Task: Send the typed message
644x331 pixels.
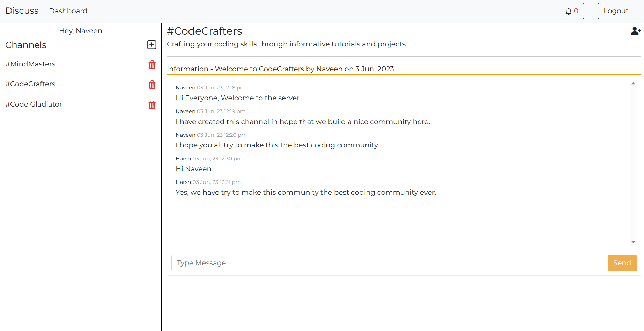Action: click(622, 263)
